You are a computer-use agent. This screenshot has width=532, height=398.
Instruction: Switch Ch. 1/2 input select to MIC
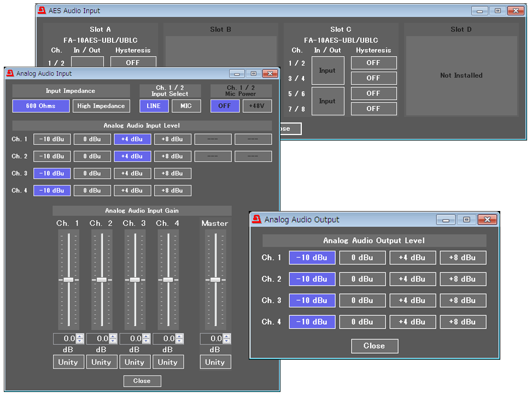[x=186, y=106]
